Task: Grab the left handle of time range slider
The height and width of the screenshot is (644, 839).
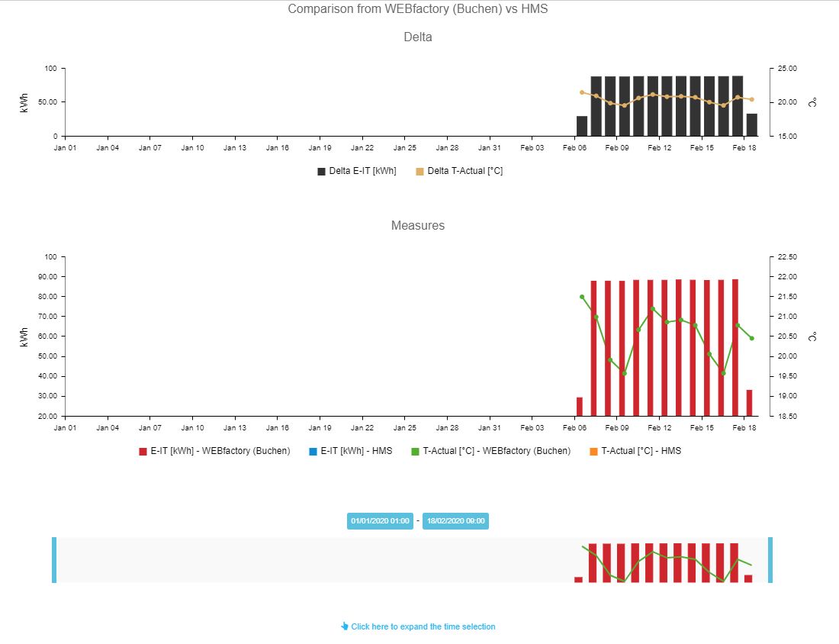Action: (x=54, y=560)
